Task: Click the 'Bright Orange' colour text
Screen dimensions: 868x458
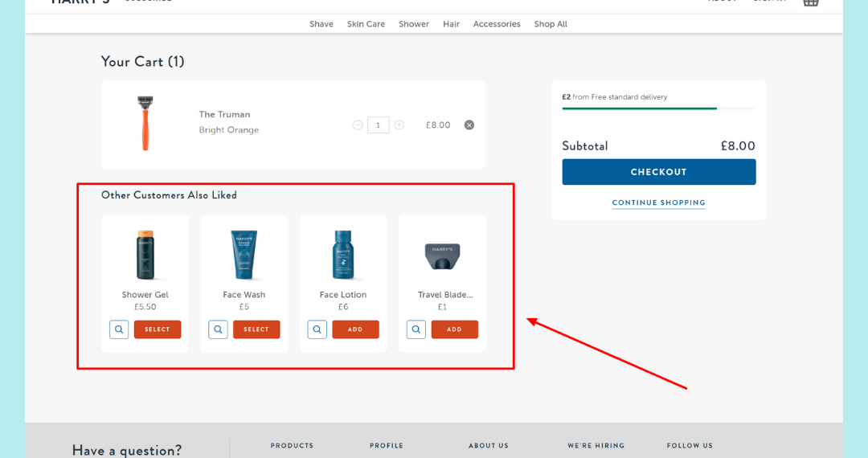Action: click(x=229, y=130)
